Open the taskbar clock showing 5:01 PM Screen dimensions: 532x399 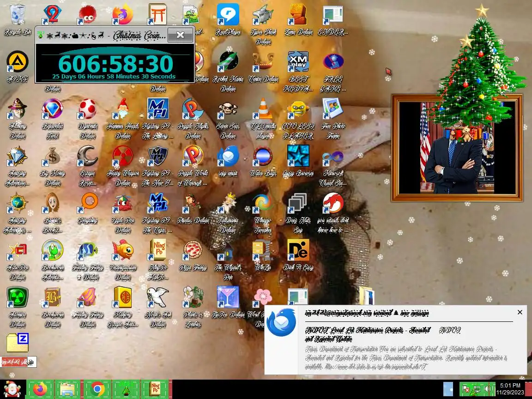[x=510, y=389]
